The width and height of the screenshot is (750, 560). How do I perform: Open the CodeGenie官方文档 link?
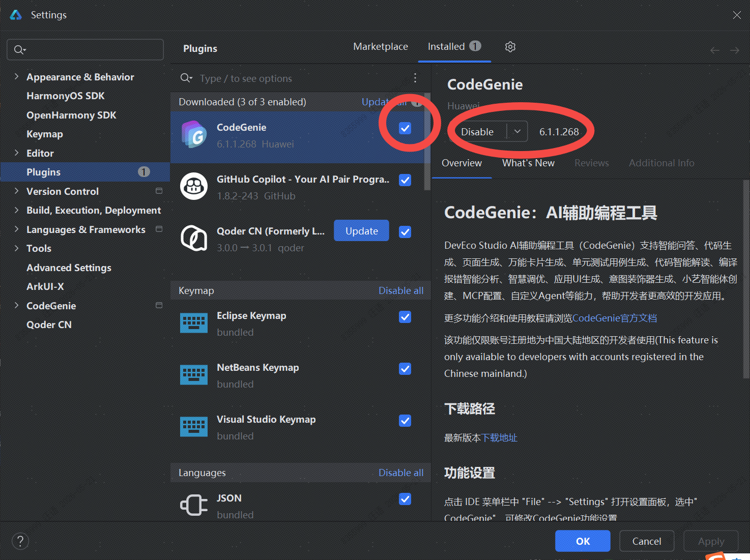pos(615,318)
